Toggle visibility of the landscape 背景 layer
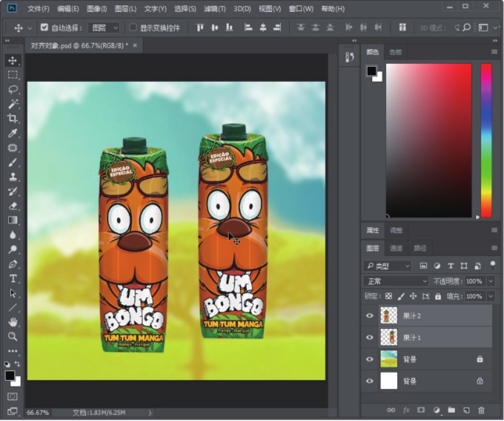 coord(370,359)
